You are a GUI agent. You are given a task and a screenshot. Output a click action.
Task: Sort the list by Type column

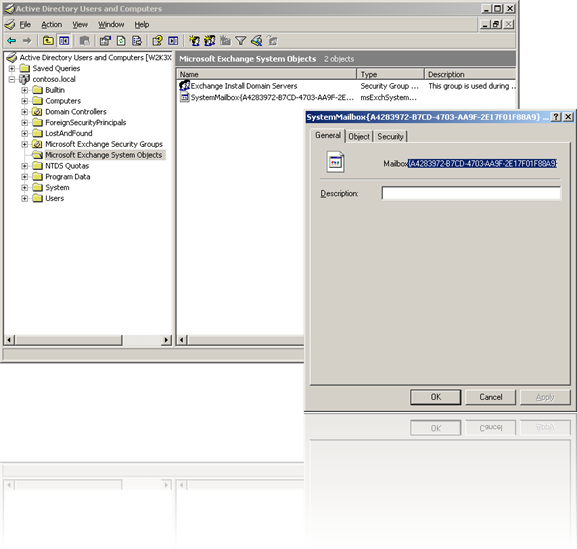[390, 74]
